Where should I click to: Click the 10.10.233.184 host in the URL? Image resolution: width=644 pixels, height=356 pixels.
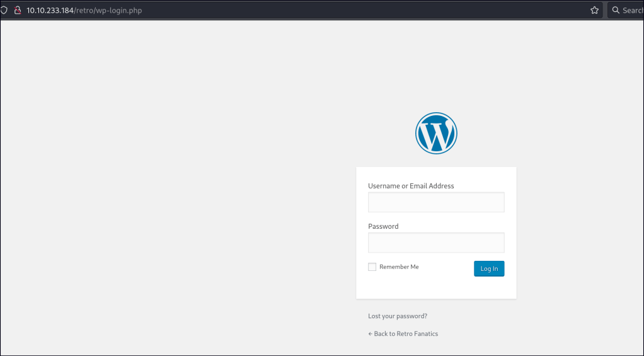pyautogui.click(x=50, y=10)
